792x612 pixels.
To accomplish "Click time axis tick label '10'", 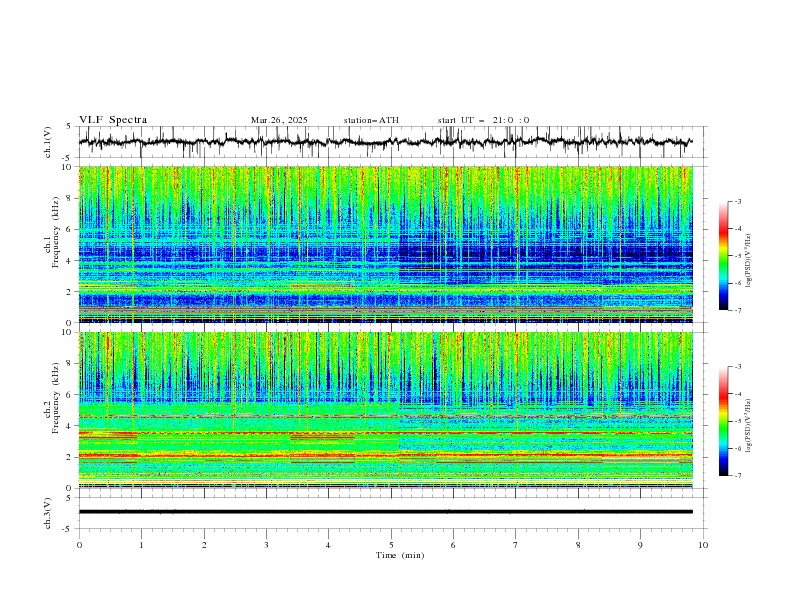I will coord(703,545).
